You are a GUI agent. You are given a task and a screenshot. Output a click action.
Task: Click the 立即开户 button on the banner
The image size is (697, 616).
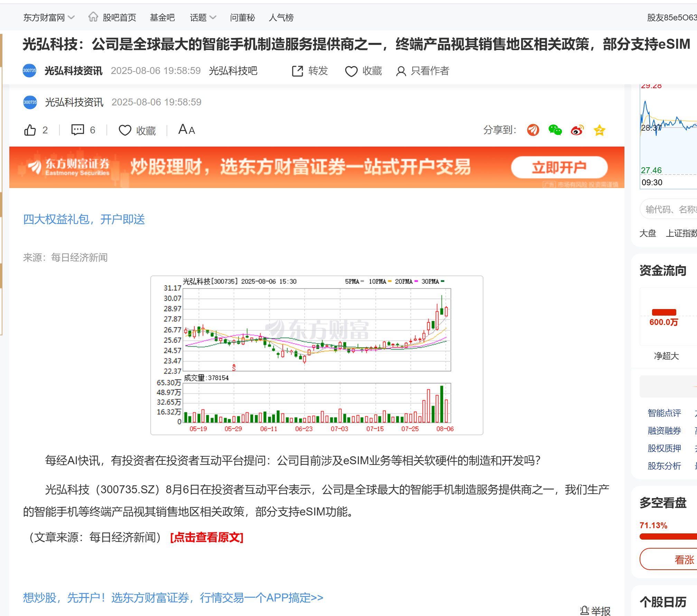point(559,167)
